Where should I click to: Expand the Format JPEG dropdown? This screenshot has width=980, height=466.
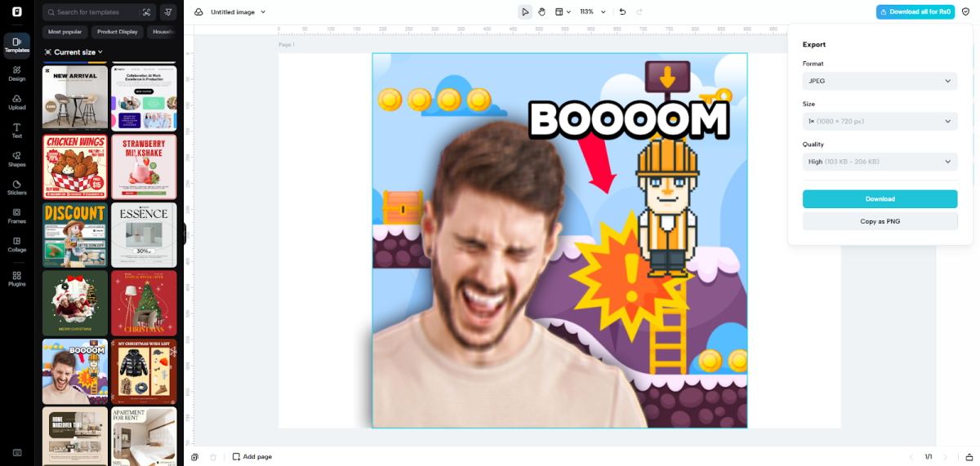(880, 81)
